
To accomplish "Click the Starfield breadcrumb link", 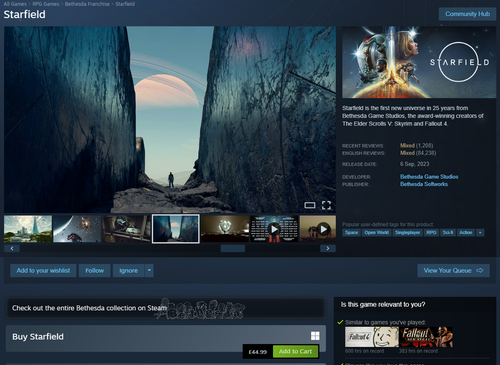I will pos(125,4).
